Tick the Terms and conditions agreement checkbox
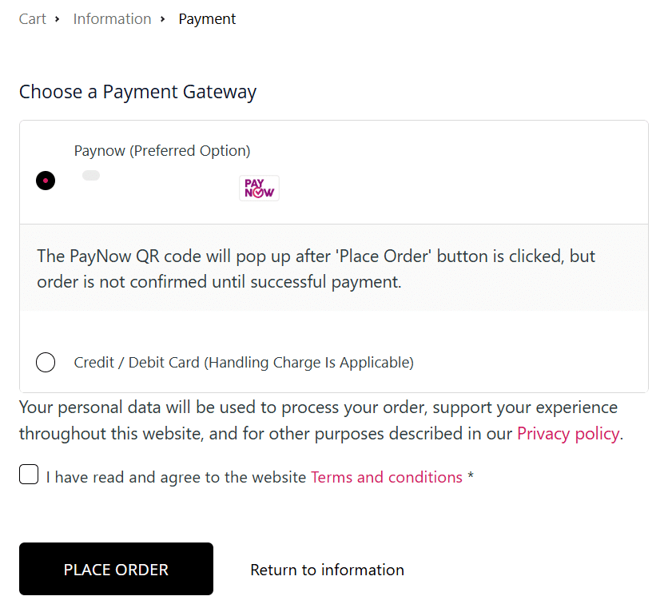Image resolution: width=672 pixels, height=616 pixels. tap(29, 475)
